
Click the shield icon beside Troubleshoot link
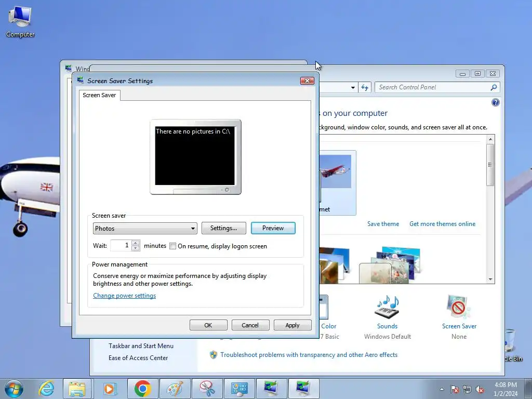coord(214,355)
